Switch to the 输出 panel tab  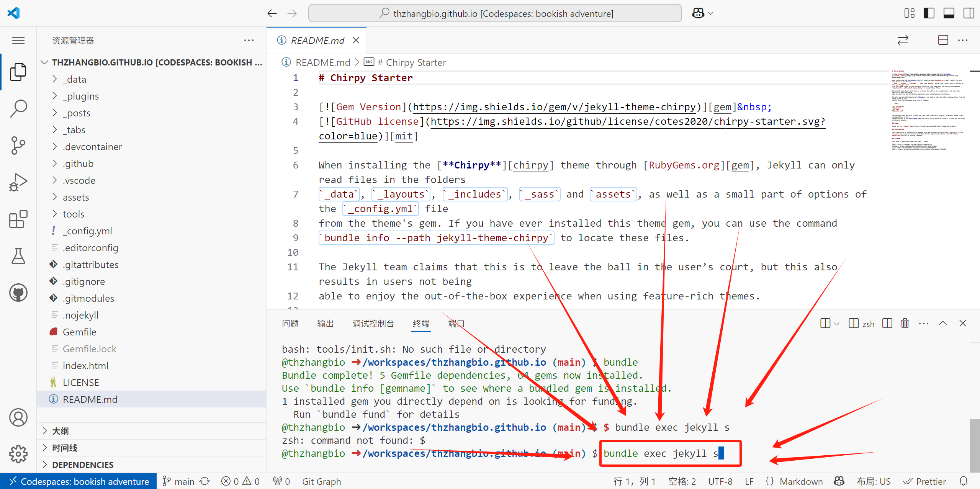(x=325, y=324)
